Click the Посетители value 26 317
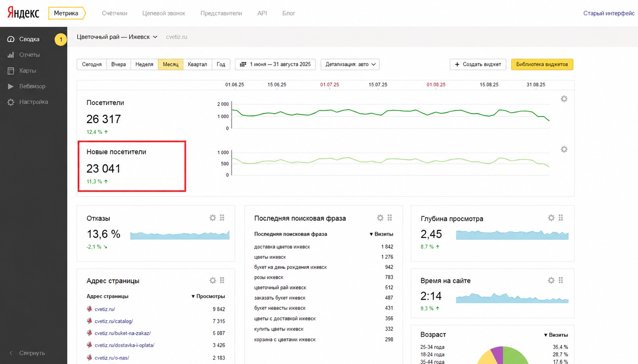Screen dimensions: 638x364 tap(104, 119)
